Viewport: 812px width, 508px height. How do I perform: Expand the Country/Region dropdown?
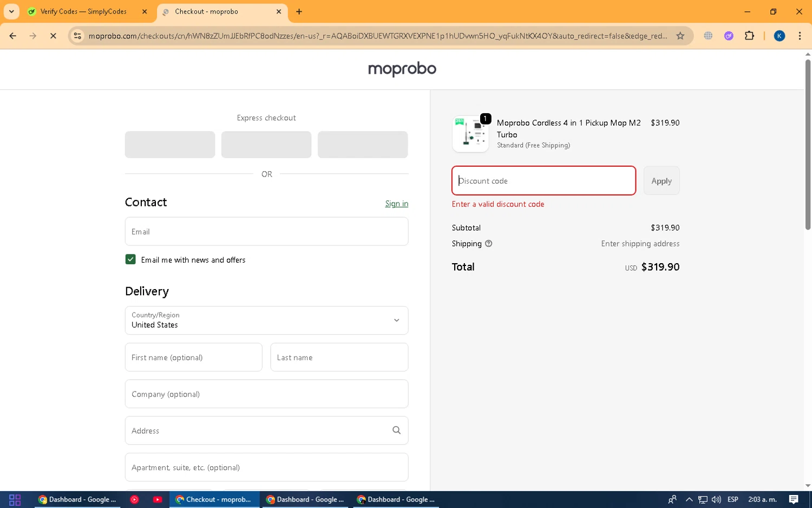click(266, 320)
